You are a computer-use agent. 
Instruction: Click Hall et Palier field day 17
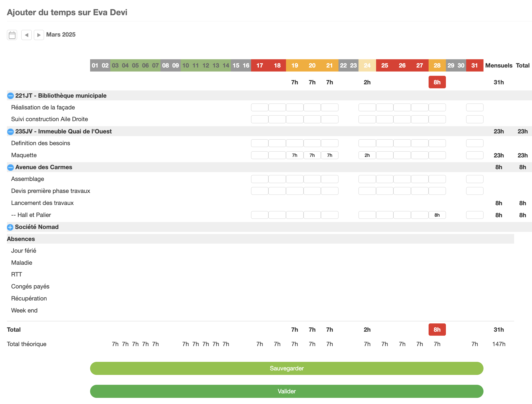tap(260, 215)
